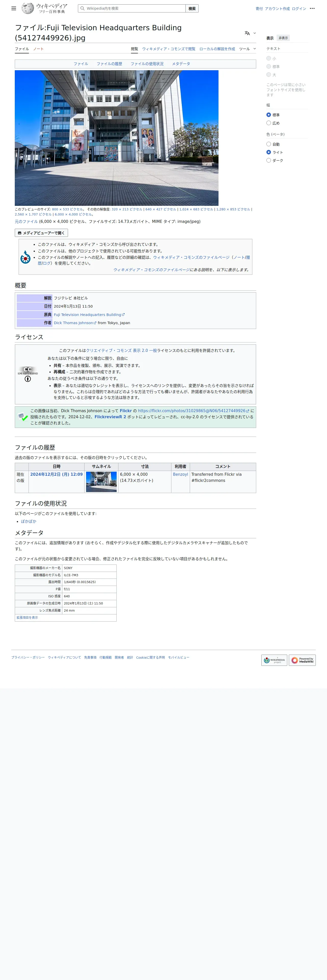Click the アカウント作成 link
The image size is (327, 980).
(x=277, y=8)
